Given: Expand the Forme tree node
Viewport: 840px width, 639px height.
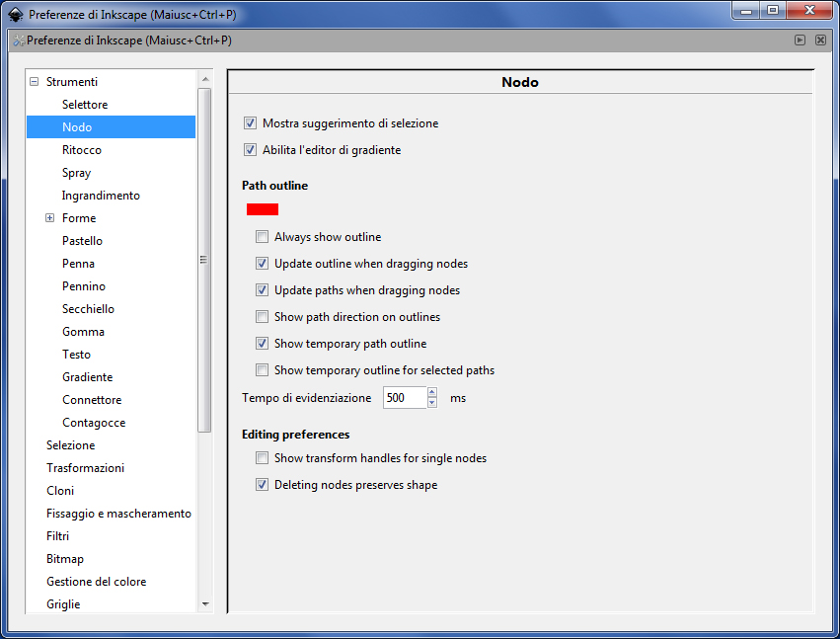Looking at the screenshot, I should tap(49, 218).
